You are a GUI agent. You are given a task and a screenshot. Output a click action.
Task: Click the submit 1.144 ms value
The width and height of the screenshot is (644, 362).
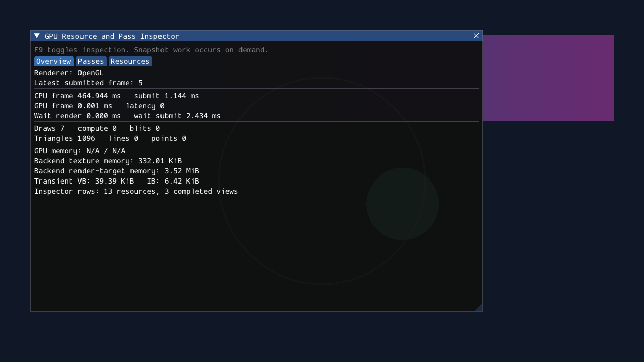(x=167, y=96)
